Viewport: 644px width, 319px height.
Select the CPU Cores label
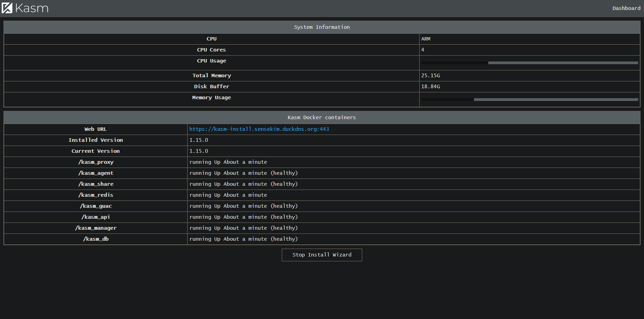211,50
